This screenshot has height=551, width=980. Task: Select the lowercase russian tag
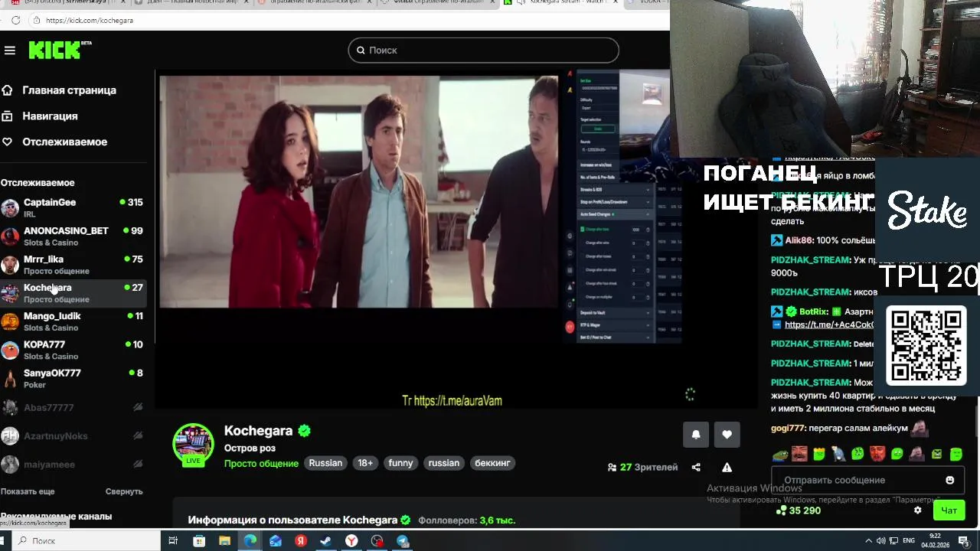point(444,463)
